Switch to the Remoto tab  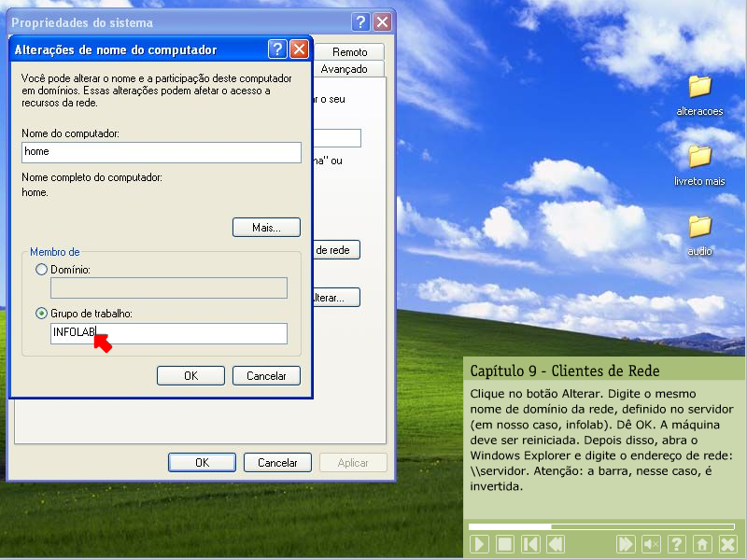[x=349, y=52]
